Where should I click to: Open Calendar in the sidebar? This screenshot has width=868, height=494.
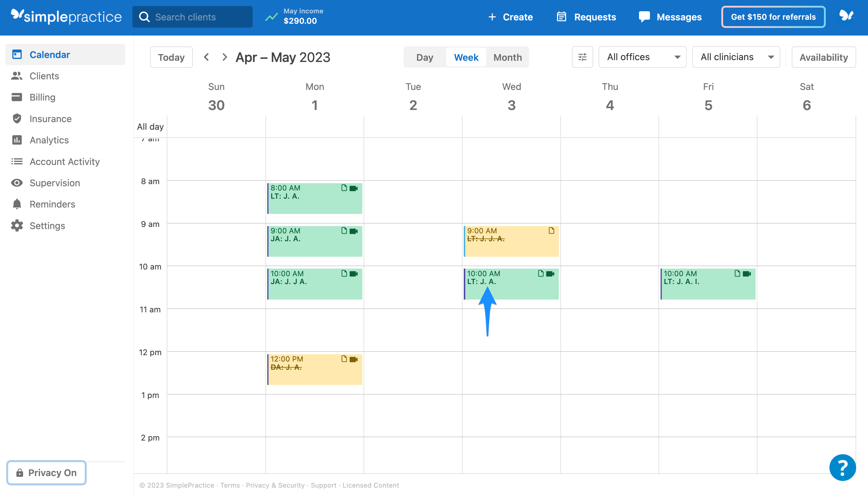pyautogui.click(x=65, y=54)
